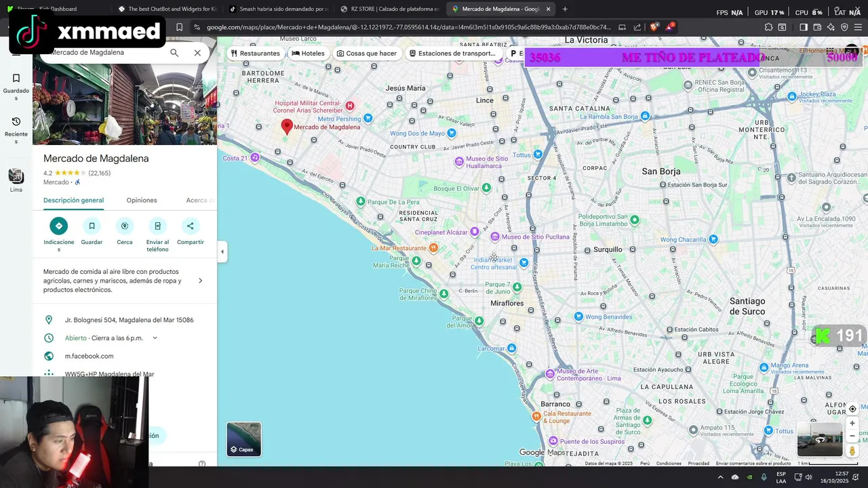Clear the Mercado de Magdalena search

197,53
